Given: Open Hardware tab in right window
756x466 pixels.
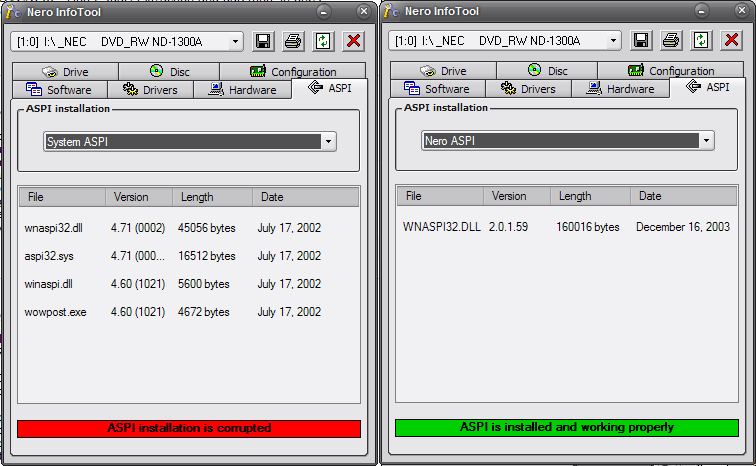Looking at the screenshot, I should pos(621,89).
